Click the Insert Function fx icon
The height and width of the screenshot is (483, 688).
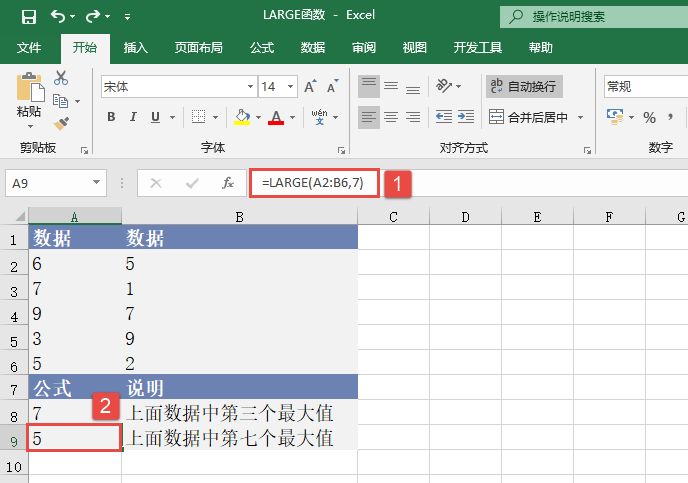click(228, 183)
